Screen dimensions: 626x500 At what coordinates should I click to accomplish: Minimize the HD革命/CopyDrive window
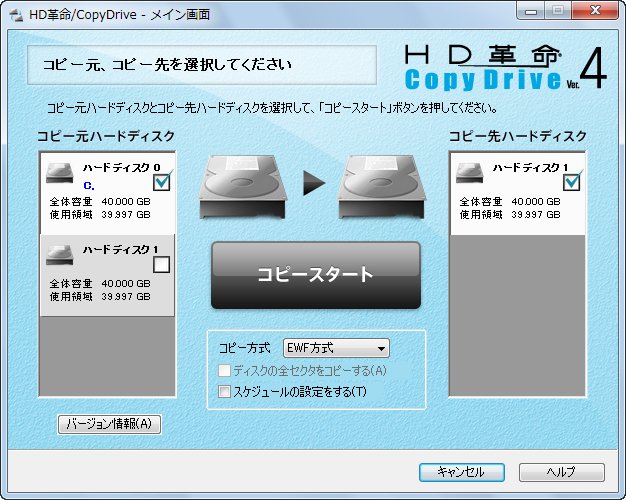coord(530,10)
